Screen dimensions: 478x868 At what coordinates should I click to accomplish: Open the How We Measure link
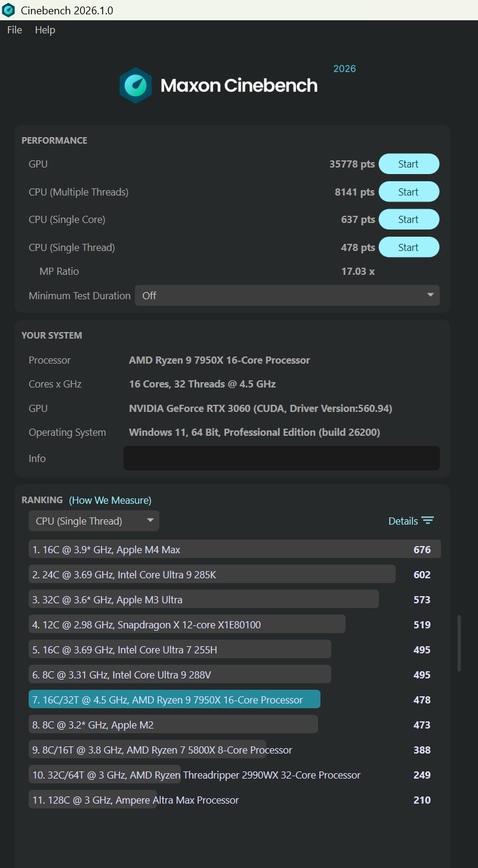coord(110,500)
